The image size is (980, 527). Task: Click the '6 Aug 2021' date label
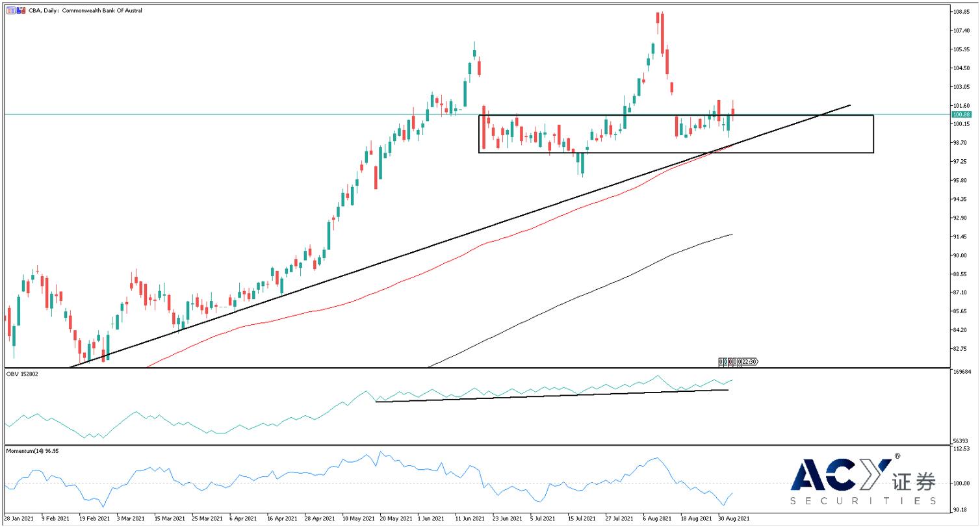tap(658, 519)
